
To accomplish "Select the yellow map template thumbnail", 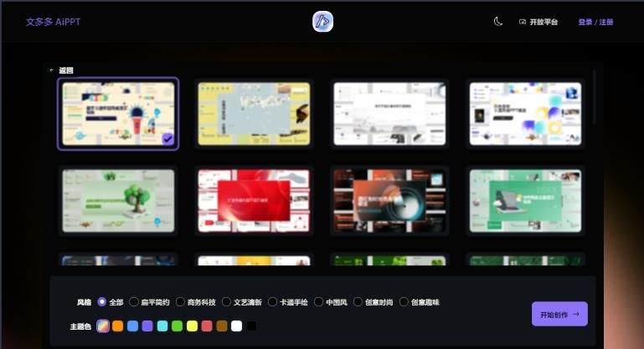I will click(x=255, y=114).
